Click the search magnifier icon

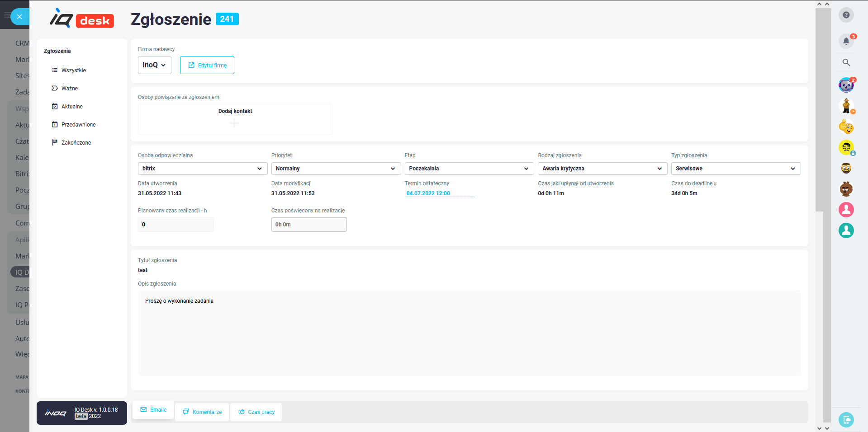tap(846, 63)
